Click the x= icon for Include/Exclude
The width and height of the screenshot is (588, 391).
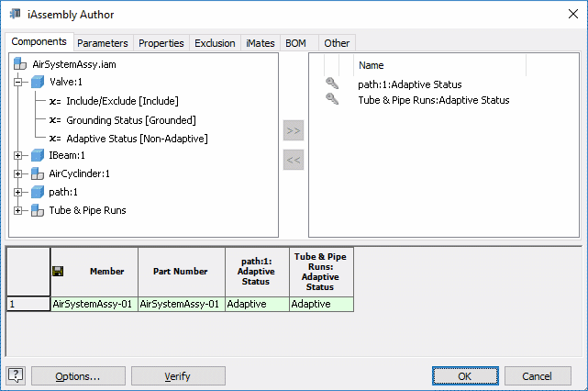[55, 101]
